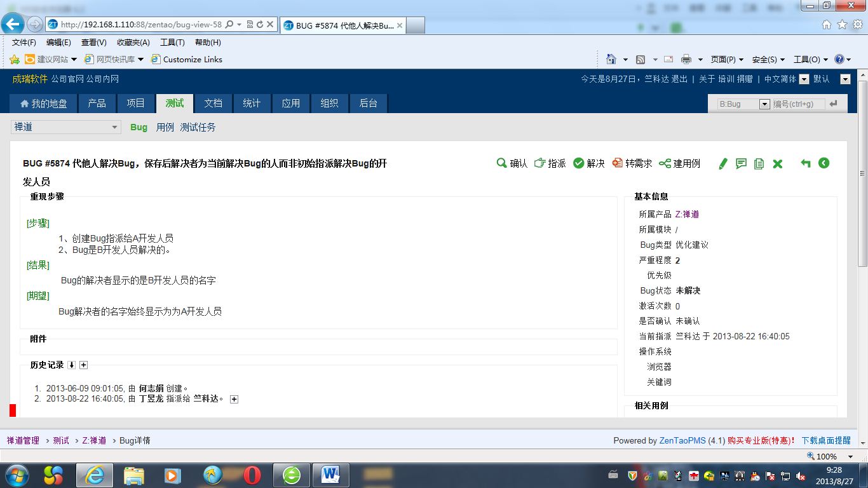This screenshot has height=488, width=868.
Task: Click the go arrow beside bug search box
Action: pyautogui.click(x=834, y=104)
